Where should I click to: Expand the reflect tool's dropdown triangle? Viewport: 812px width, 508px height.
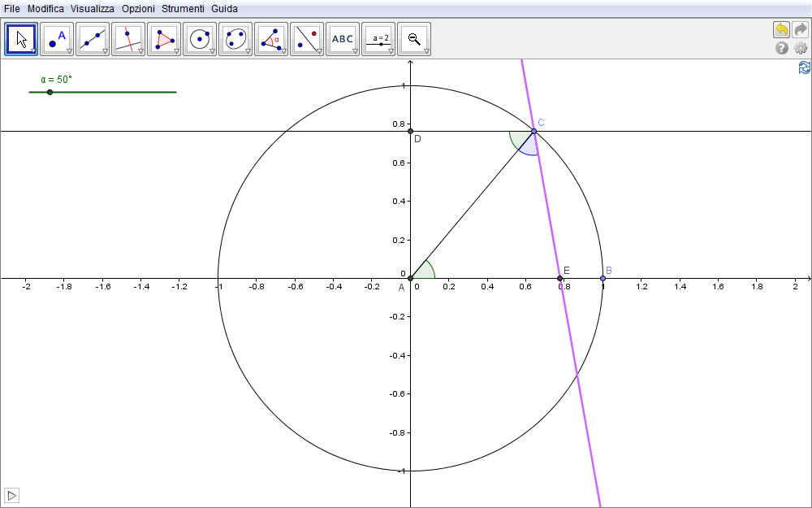(319, 51)
